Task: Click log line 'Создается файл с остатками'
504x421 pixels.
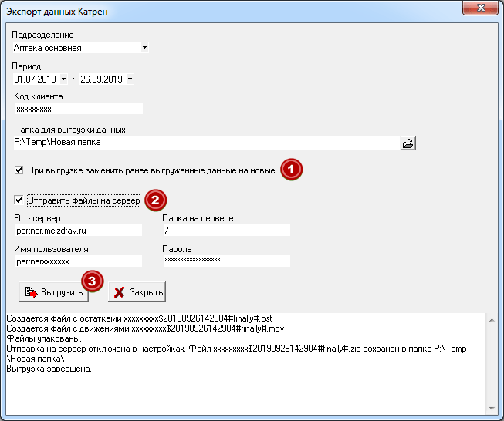Action: [139, 318]
